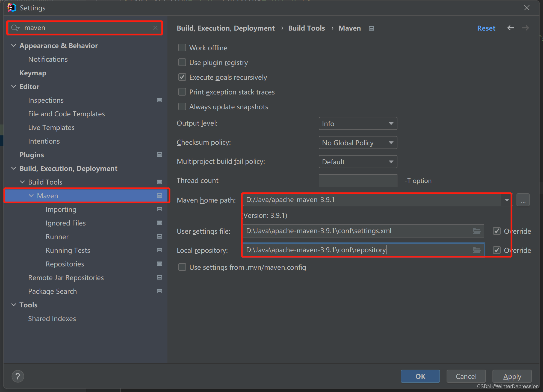
Task: Click project icon on Plugins row
Action: 160,155
